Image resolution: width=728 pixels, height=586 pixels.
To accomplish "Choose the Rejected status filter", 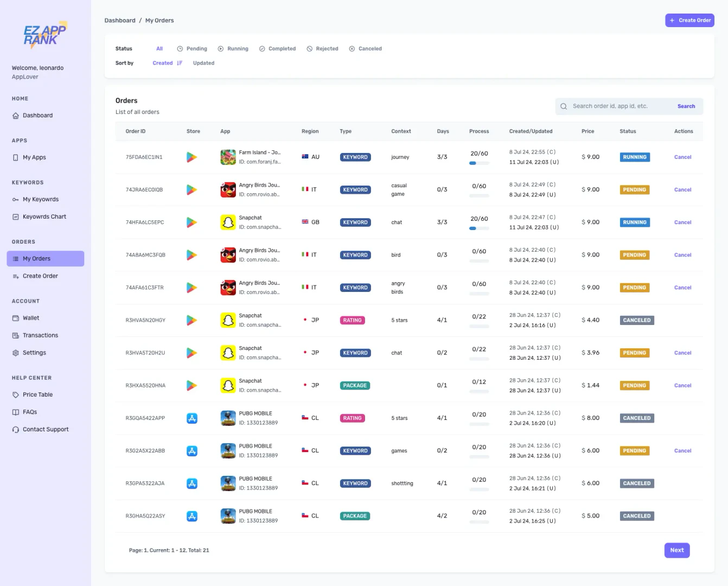I will pyautogui.click(x=322, y=48).
